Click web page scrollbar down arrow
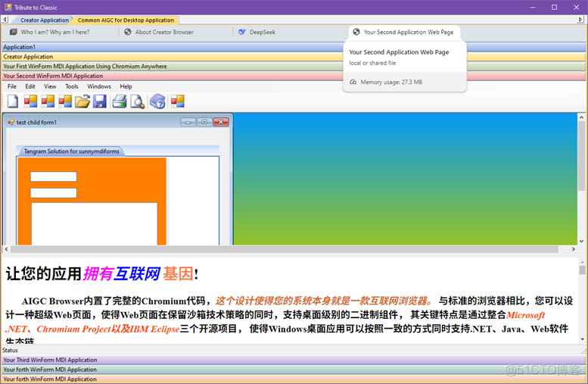Viewport: 588px width, 384px height. [x=582, y=339]
